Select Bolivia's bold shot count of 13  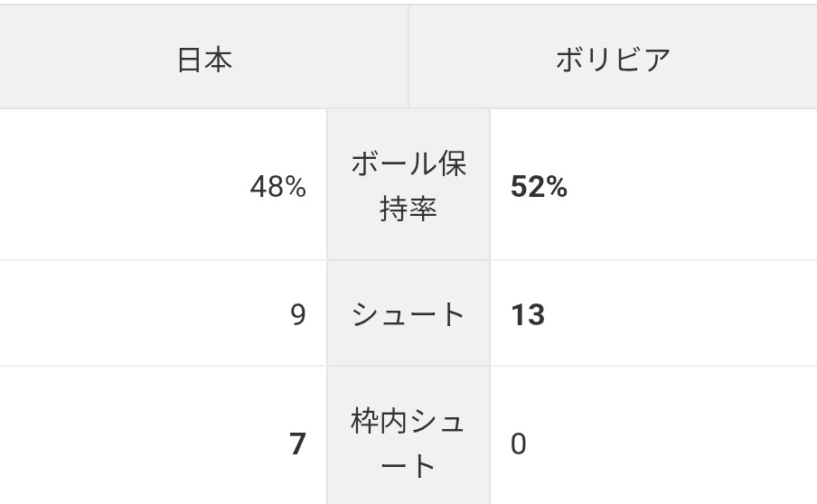pos(528,315)
